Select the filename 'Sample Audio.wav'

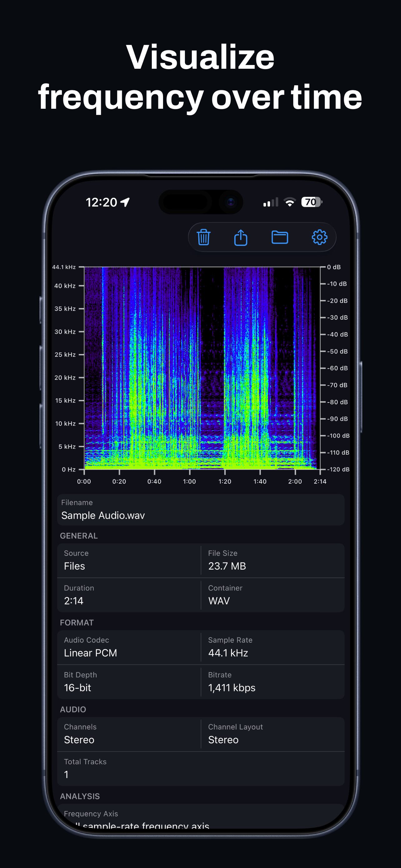point(103,516)
